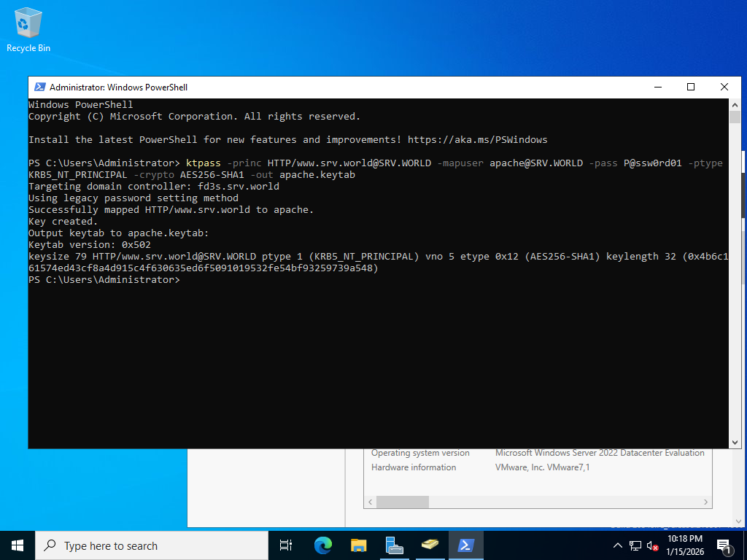The image size is (747, 560).
Task: Open the clock and date flyout
Action: pyautogui.click(x=685, y=545)
